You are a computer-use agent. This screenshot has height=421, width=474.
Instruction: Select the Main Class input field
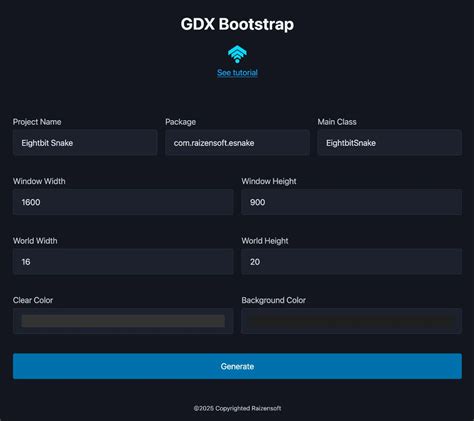click(x=390, y=143)
